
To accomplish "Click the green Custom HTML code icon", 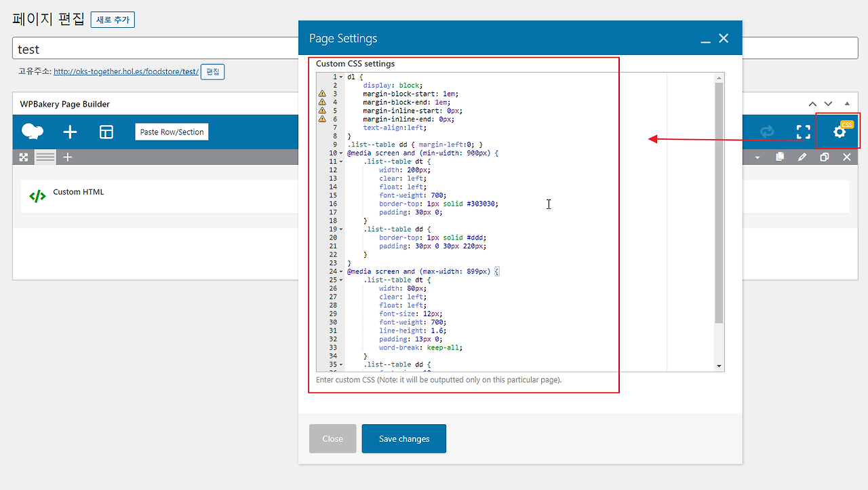I will click(x=37, y=197).
